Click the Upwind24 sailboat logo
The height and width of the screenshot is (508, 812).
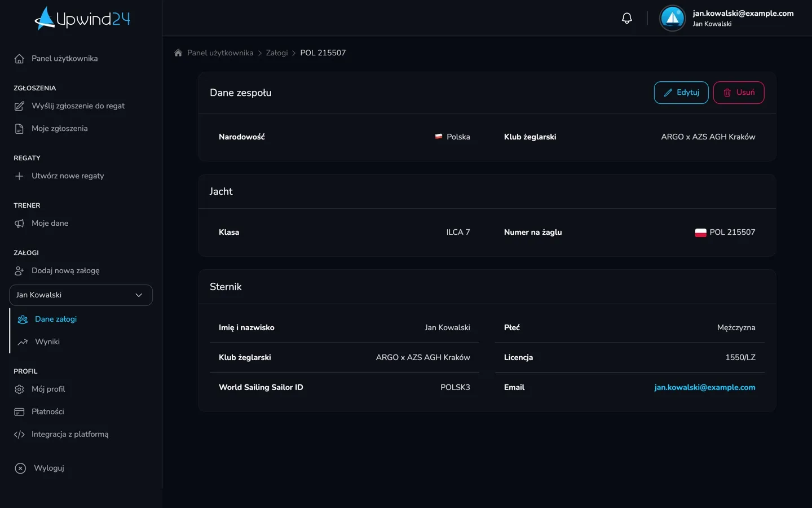pyautogui.click(x=82, y=18)
